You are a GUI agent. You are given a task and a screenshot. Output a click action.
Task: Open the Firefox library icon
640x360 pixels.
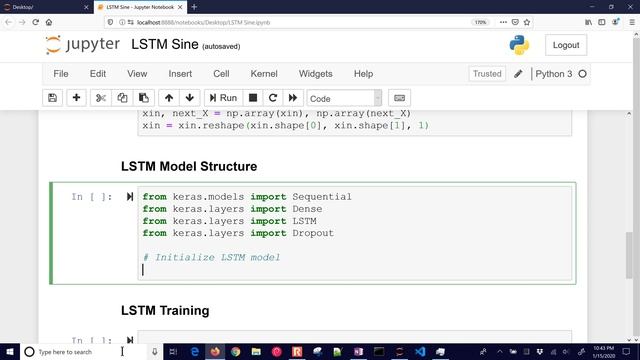(588, 22)
